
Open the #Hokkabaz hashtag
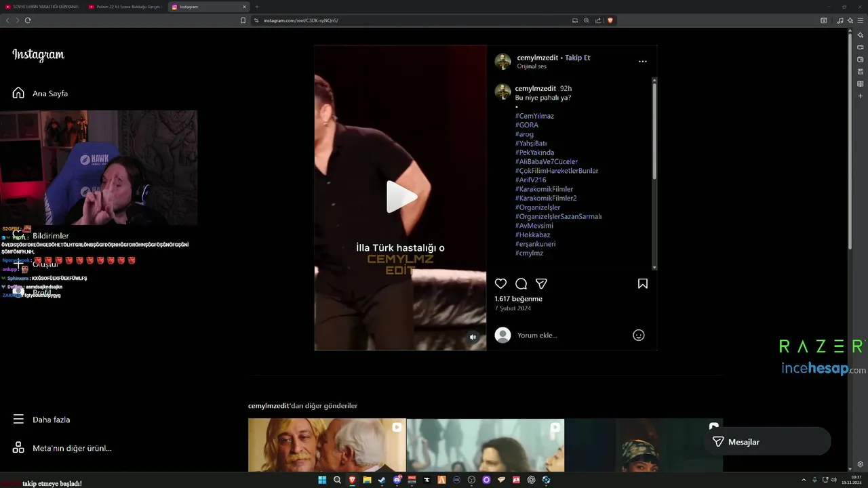coord(532,235)
